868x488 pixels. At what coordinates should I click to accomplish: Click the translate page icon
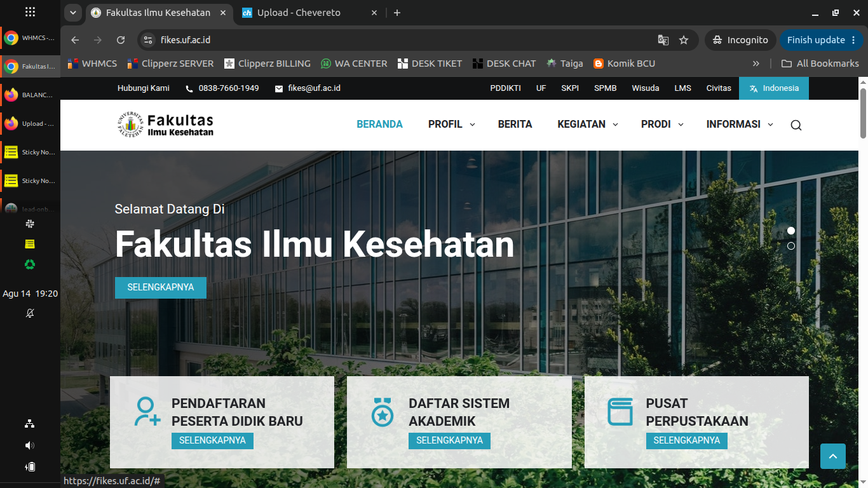(x=663, y=40)
